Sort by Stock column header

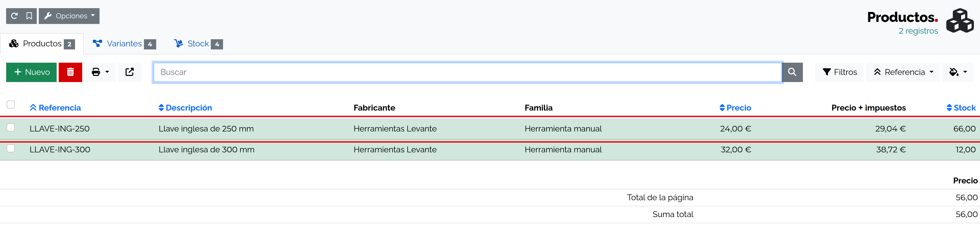pos(961,108)
